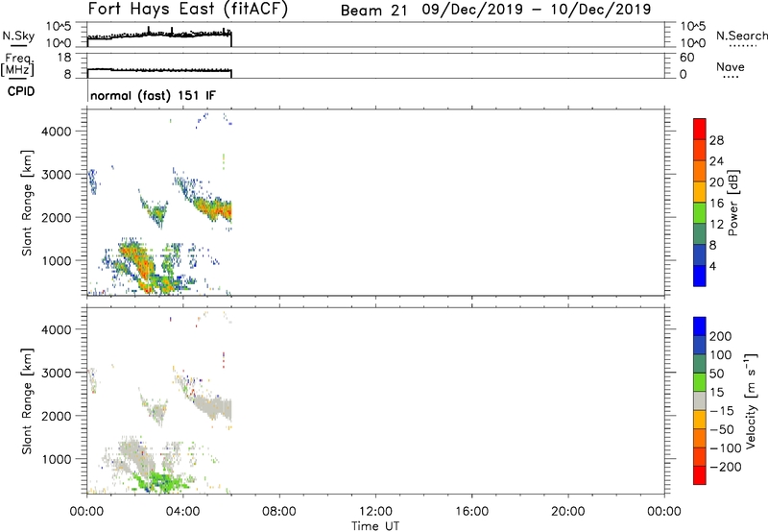Click the "2000" tick label of power panel
The height and width of the screenshot is (532, 768).
click(57, 217)
